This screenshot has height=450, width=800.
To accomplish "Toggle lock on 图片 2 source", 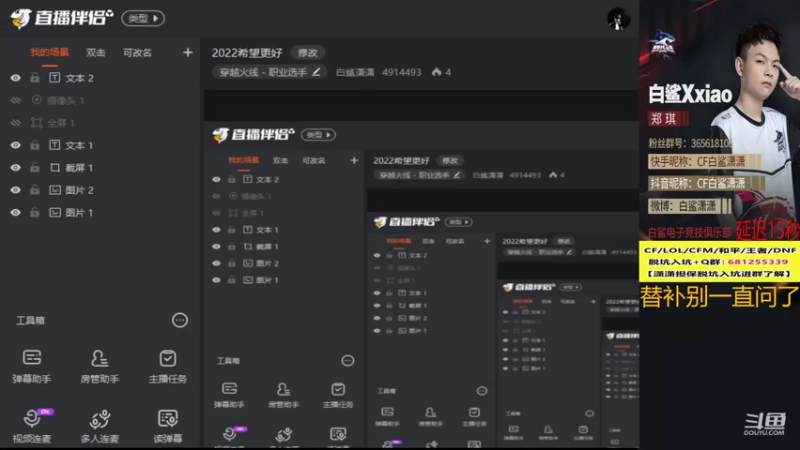I will 35,190.
